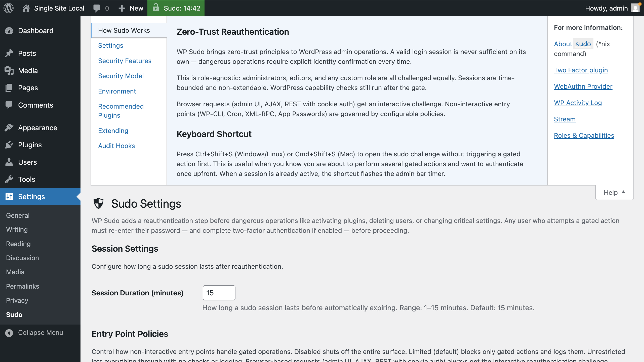
Task: Open the New content menu label
Action: (136, 8)
